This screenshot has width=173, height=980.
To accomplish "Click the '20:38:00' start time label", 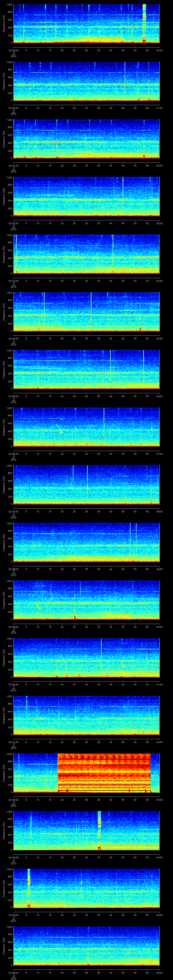I will pos(13,569).
